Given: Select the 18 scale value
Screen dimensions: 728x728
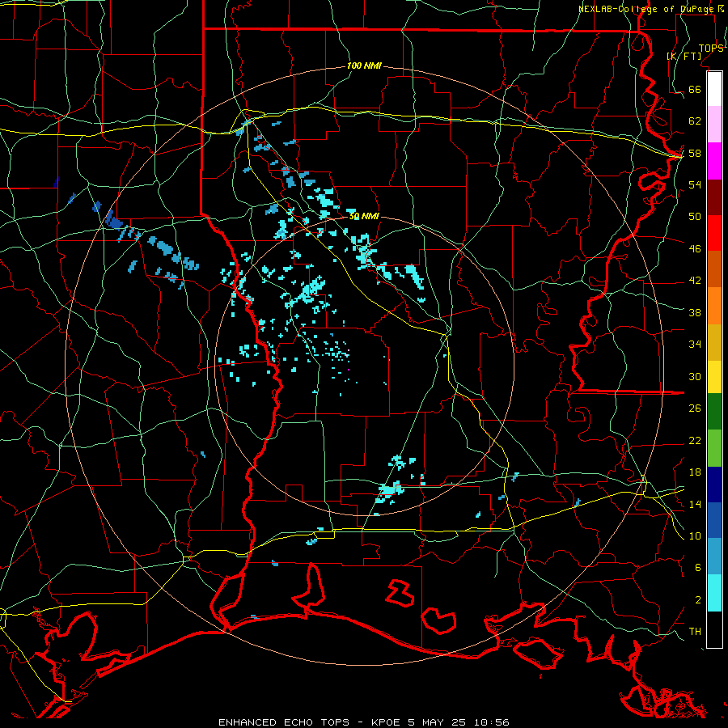Looking at the screenshot, I should pyautogui.click(x=695, y=472).
